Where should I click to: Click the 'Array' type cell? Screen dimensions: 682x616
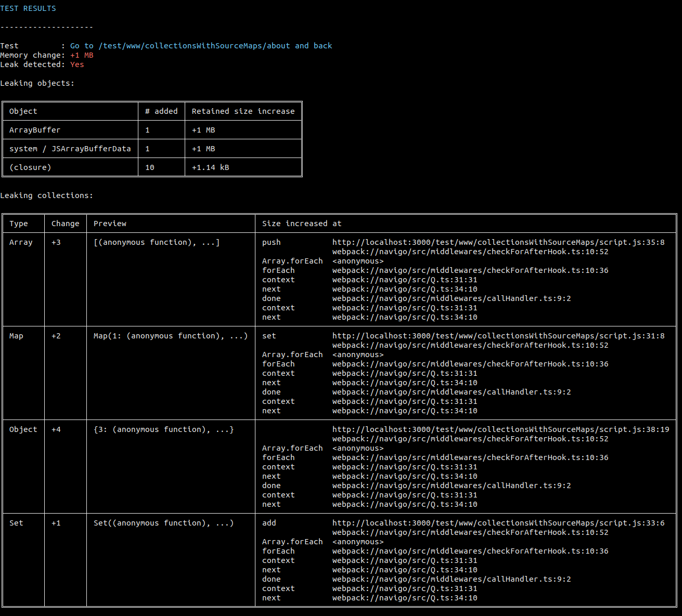21,242
